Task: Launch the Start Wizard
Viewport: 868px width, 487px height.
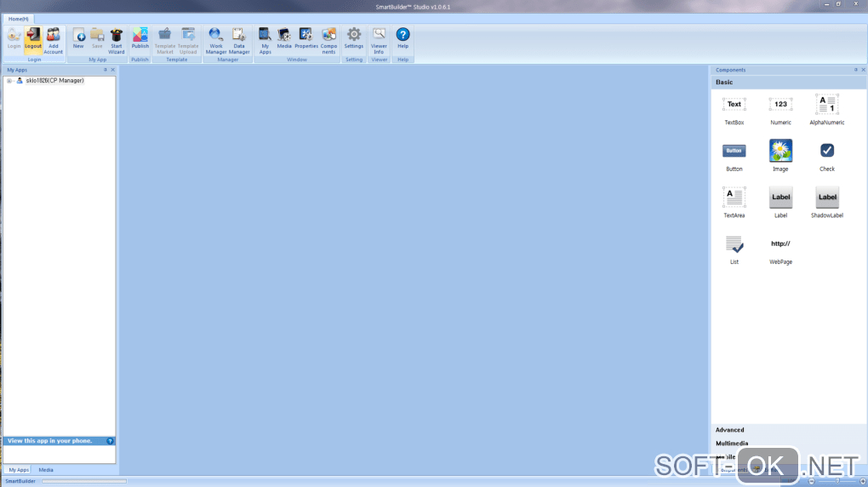Action: [x=117, y=41]
